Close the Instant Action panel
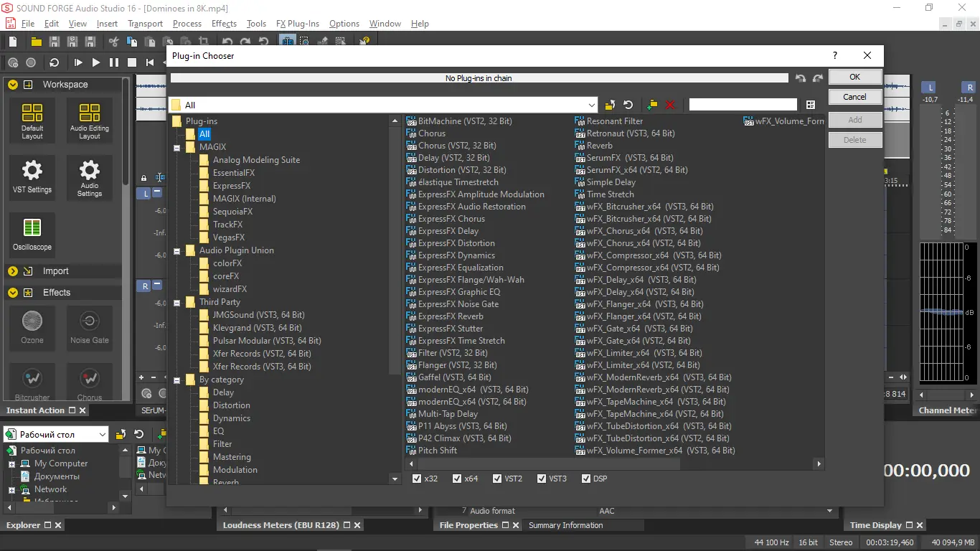 click(x=83, y=410)
